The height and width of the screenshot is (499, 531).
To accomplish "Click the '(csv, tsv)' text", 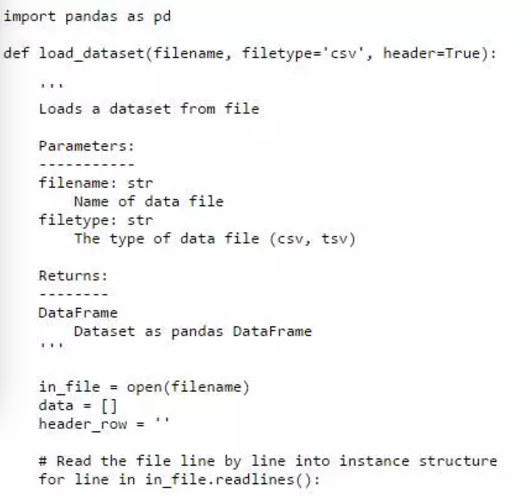I will [313, 239].
